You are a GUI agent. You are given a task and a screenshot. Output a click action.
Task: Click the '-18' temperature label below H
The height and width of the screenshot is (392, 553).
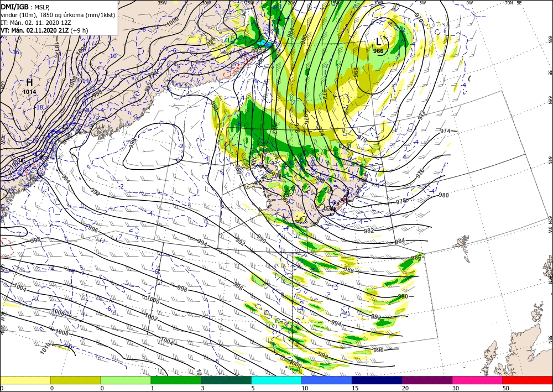click(39, 107)
